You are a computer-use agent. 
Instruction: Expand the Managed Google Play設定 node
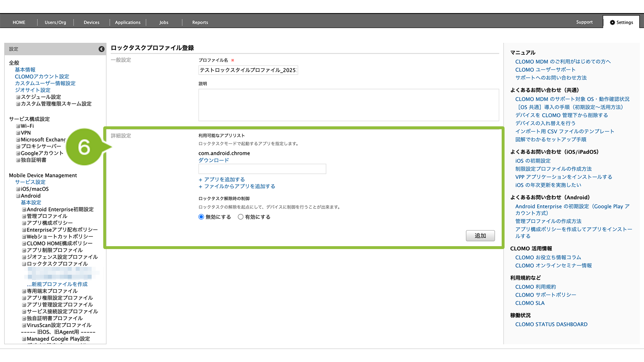click(x=24, y=339)
